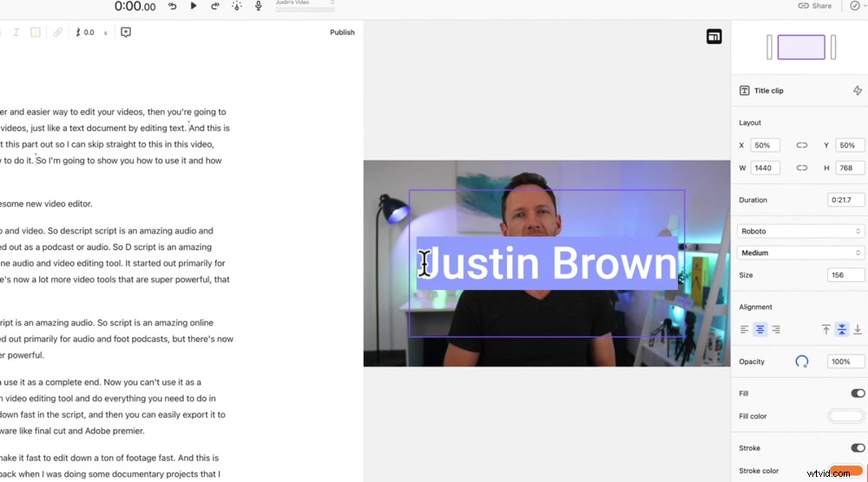Toggle the Fill switch

858,393
